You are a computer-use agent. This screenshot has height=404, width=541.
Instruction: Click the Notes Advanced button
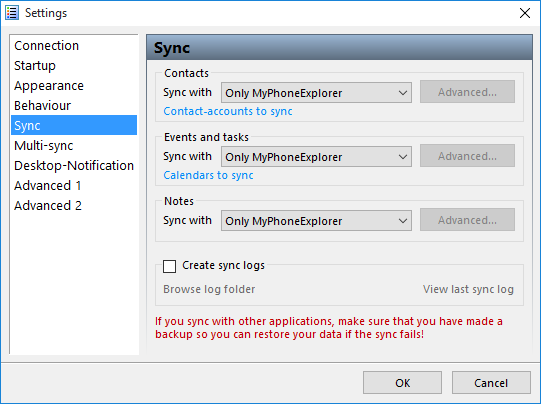467,220
